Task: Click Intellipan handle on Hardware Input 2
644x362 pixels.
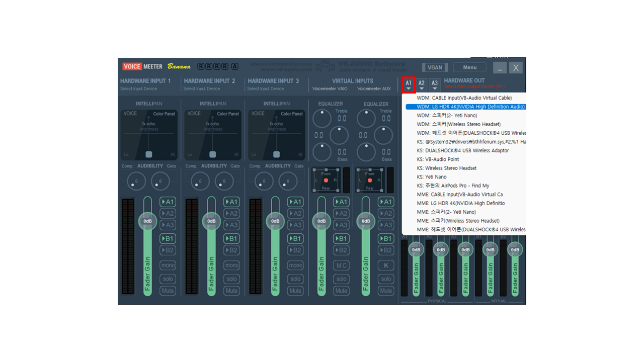Action: coord(212,154)
